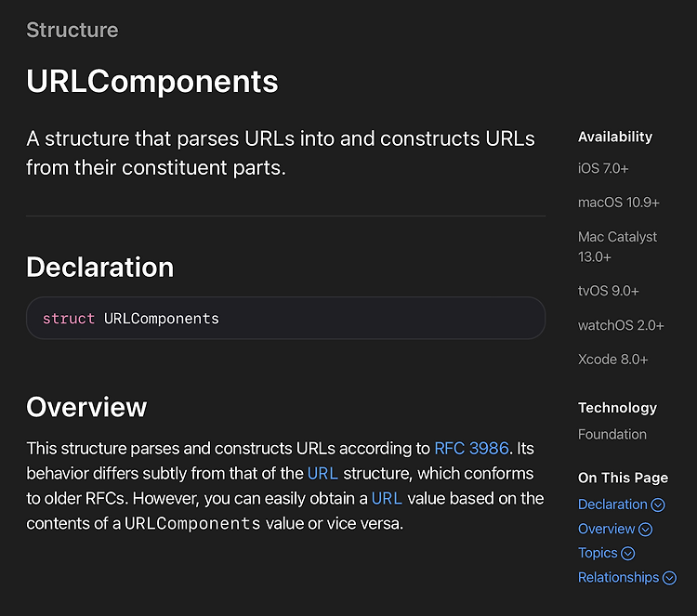Click the iOS 7.0+ availability entry
The image size is (697, 616).
click(603, 168)
